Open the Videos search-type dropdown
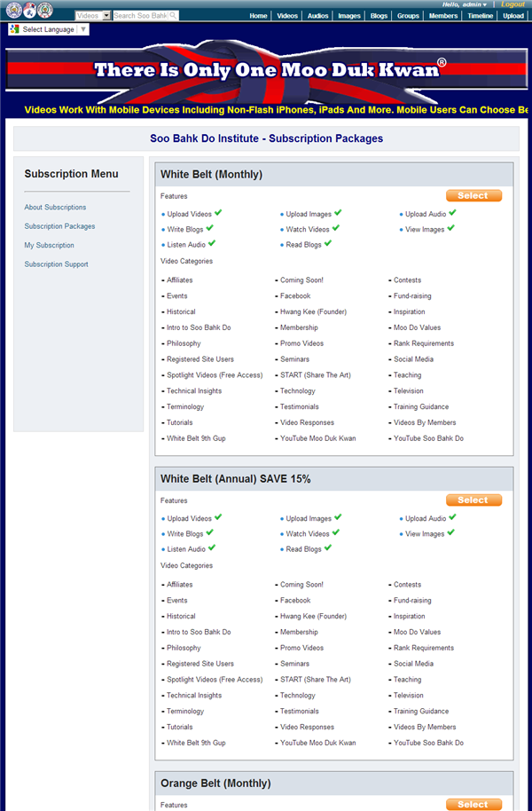This screenshot has width=532, height=811. [x=93, y=15]
